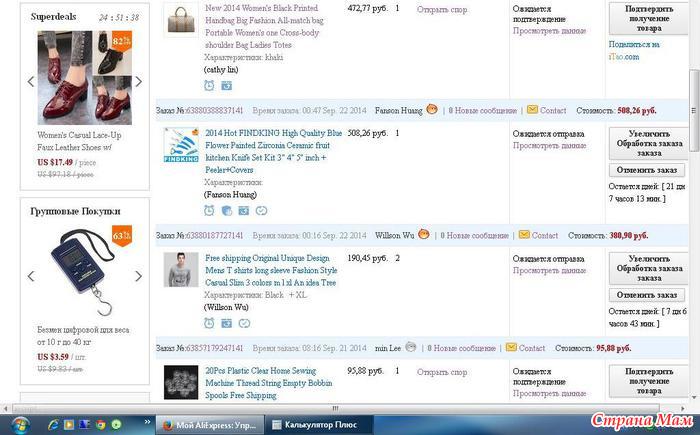The image size is (700, 435).
Task: Open chat via the face icon beside Fanson Huang
Action: [x=432, y=109]
